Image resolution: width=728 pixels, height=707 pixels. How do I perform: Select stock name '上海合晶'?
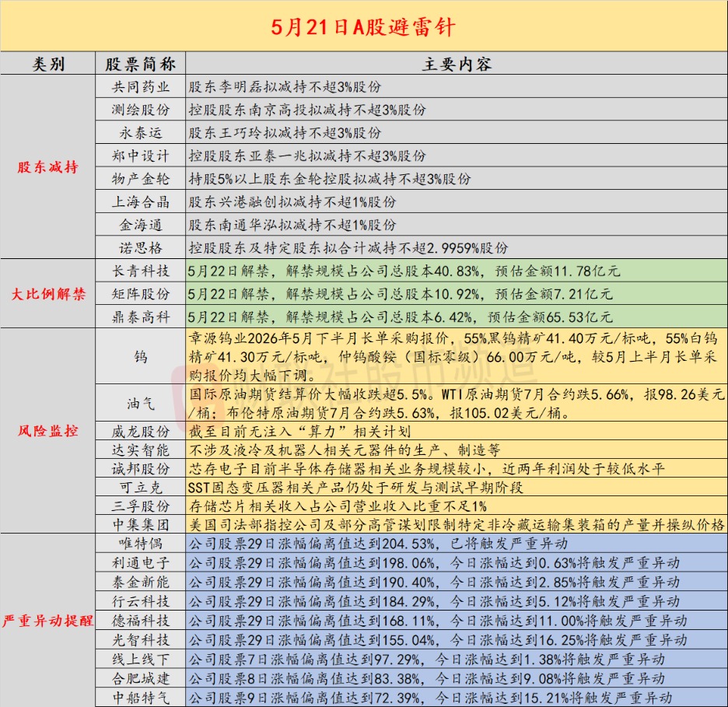(x=140, y=201)
